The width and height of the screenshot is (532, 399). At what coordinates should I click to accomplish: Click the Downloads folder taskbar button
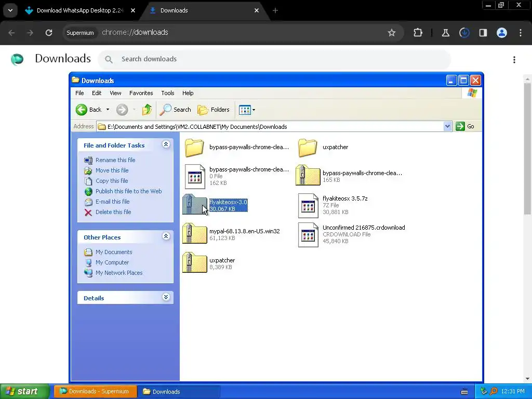179,392
